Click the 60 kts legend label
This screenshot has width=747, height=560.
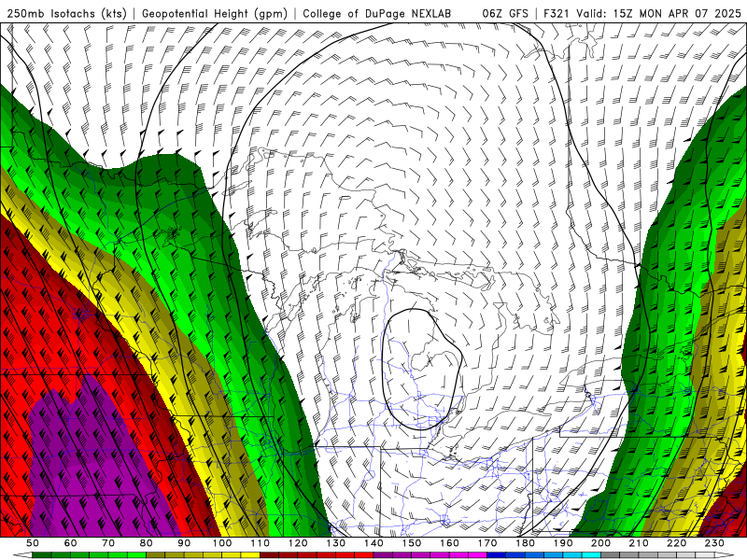pyautogui.click(x=71, y=543)
